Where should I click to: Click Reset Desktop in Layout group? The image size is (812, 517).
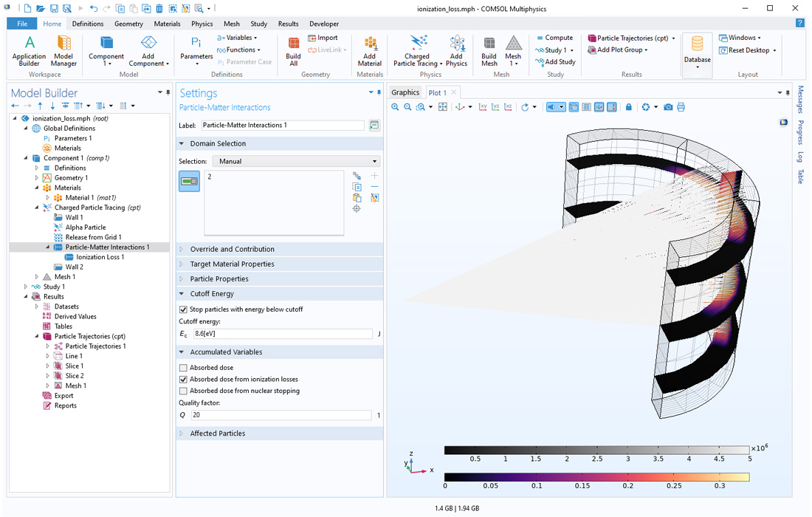pyautogui.click(x=749, y=50)
